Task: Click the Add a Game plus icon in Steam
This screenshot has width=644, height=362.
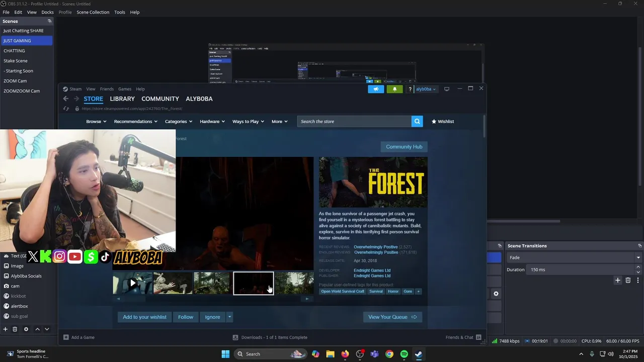Action: 66,337
